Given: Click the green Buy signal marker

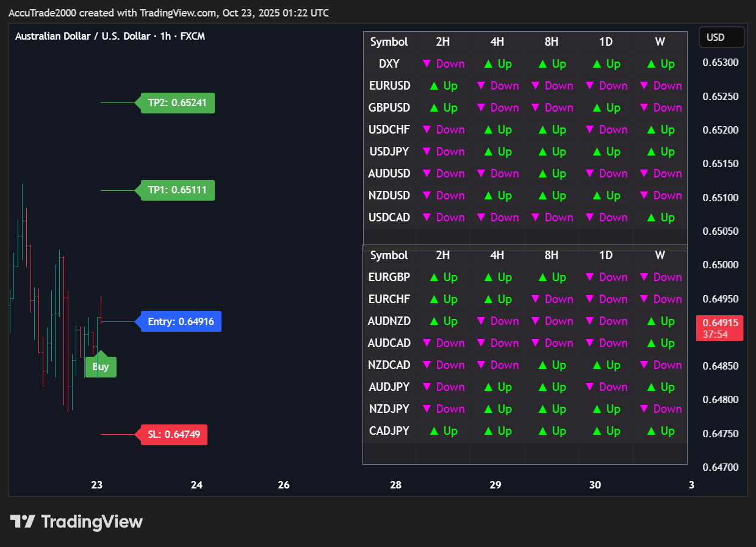Looking at the screenshot, I should pyautogui.click(x=101, y=366).
